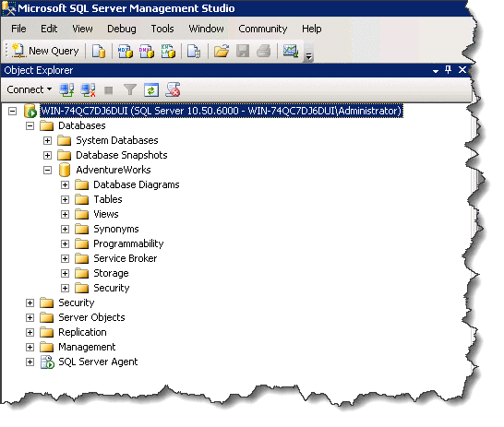Expand the Tables folder
Viewport: 504px width, 427px height.
pyautogui.click(x=65, y=199)
